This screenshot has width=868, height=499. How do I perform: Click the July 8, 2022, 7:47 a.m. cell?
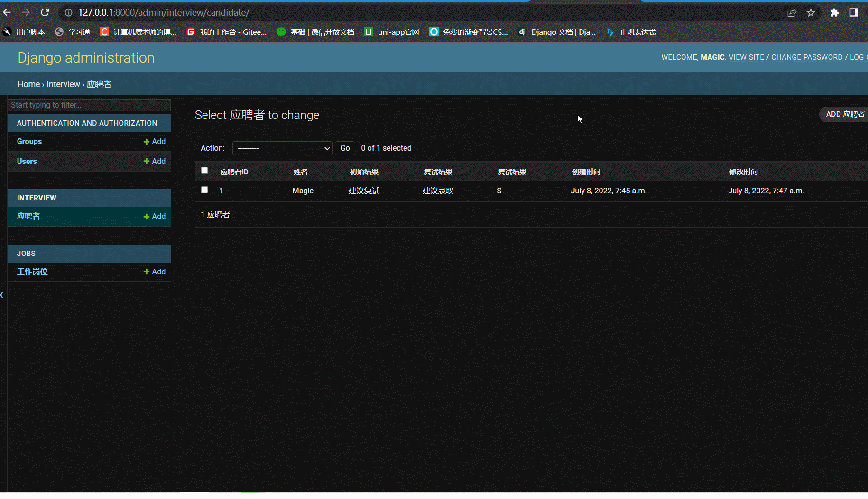coord(766,191)
